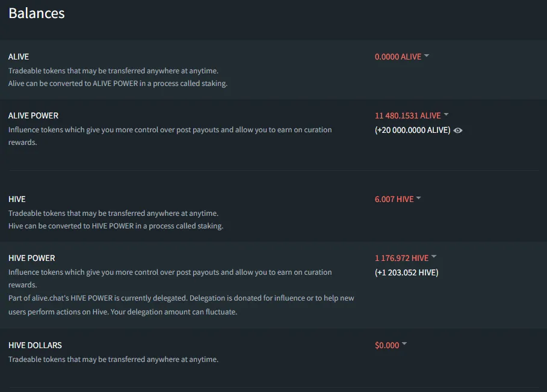Image resolution: width=547 pixels, height=392 pixels.
Task: Click the HIVE POWER section title
Action: point(31,258)
